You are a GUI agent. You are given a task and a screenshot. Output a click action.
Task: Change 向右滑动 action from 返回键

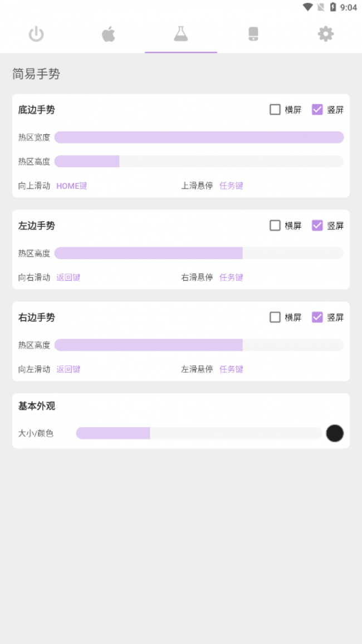click(69, 277)
